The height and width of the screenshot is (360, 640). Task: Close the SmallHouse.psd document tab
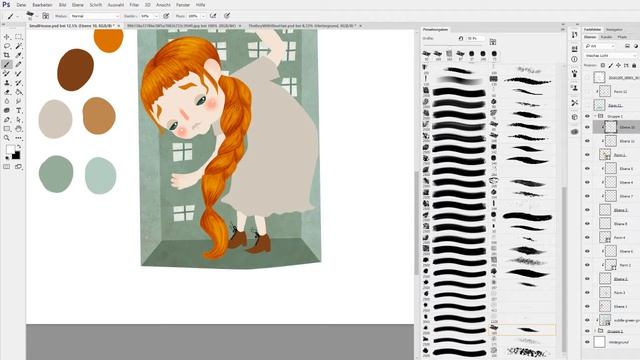pyautogui.click(x=119, y=26)
